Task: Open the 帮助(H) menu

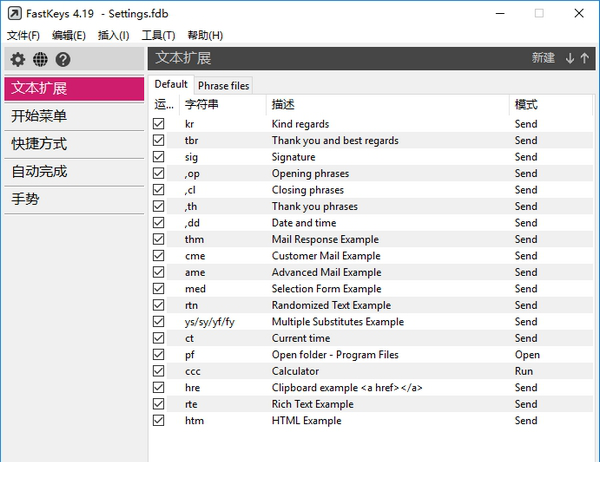Action: (205, 35)
